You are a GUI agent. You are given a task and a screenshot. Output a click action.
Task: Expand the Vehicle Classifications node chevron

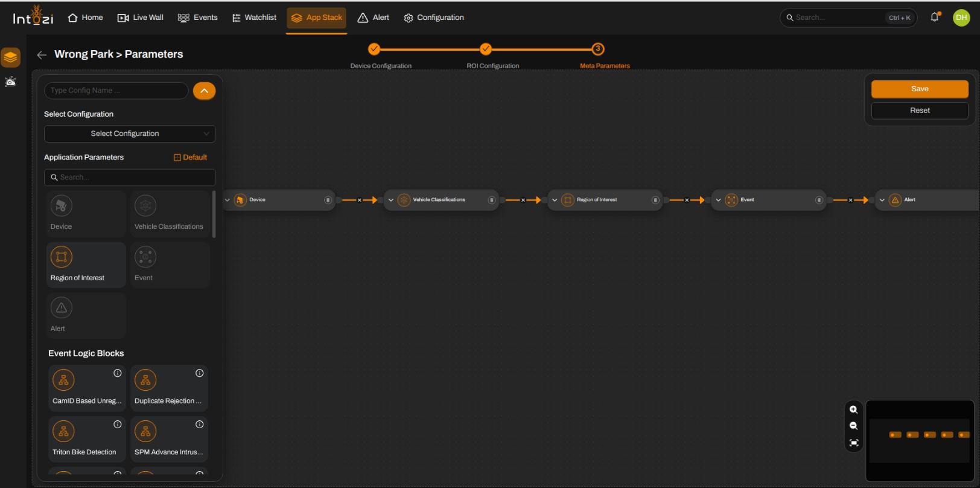[x=391, y=200]
